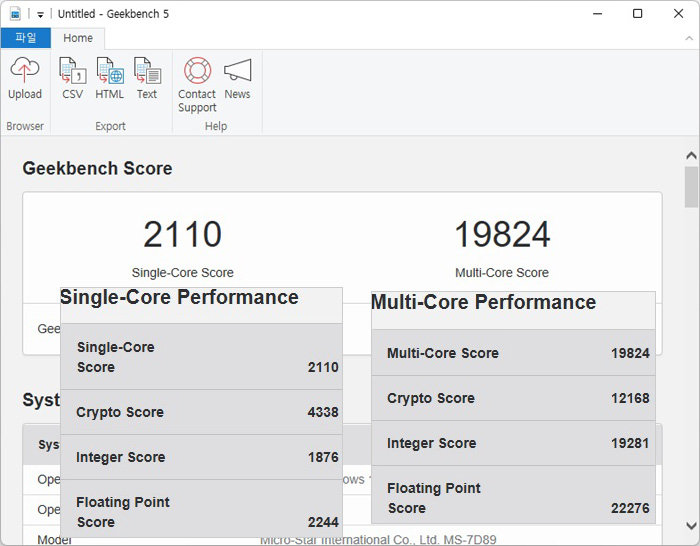This screenshot has height=546, width=700.
Task: Collapse the ribbon with the chevron
Action: tap(689, 38)
